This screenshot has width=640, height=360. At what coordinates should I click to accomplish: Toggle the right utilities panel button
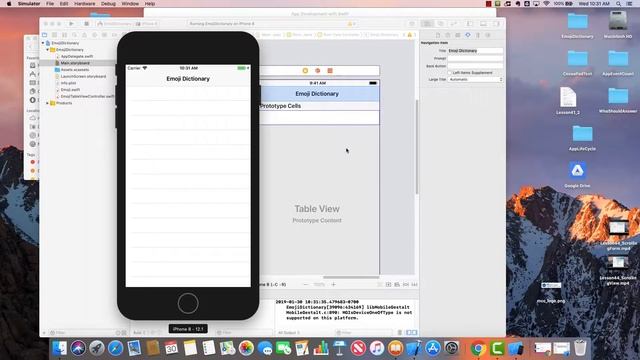coord(496,24)
